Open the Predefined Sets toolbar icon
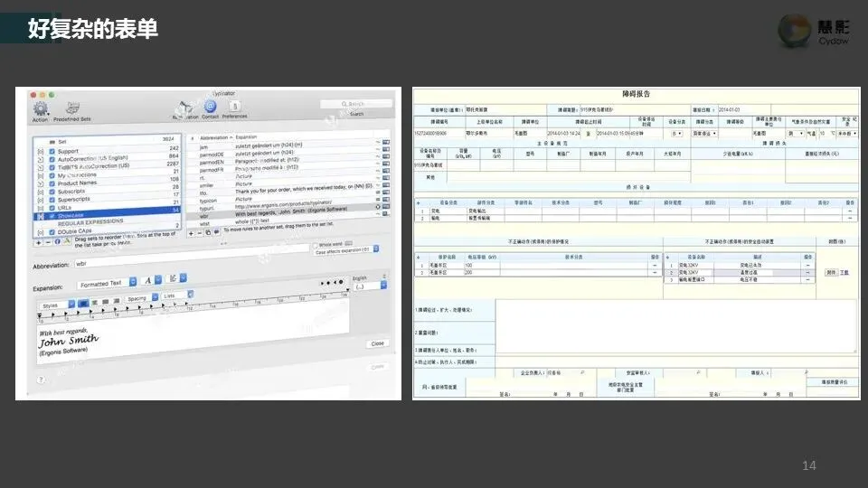Viewport: 868px width, 488px height. [x=72, y=110]
